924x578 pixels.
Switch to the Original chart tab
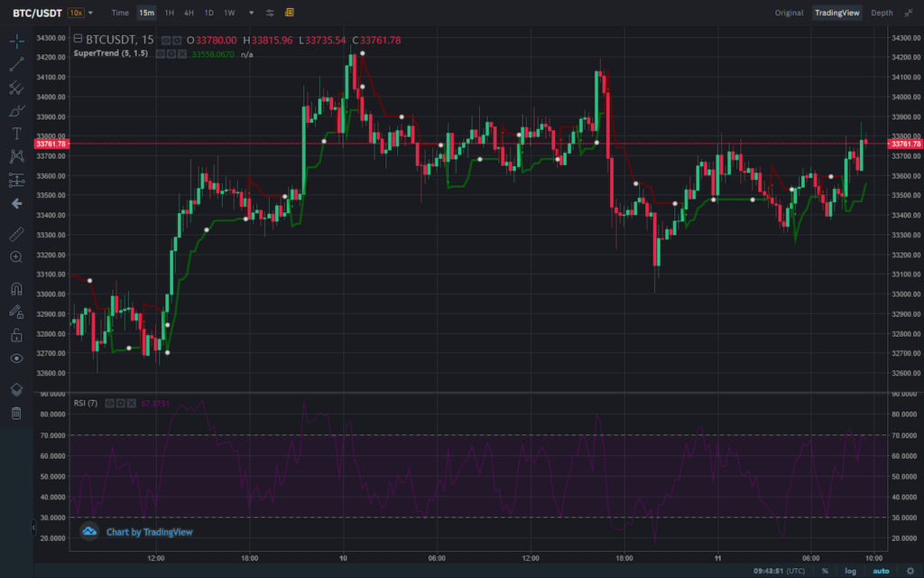(x=789, y=13)
